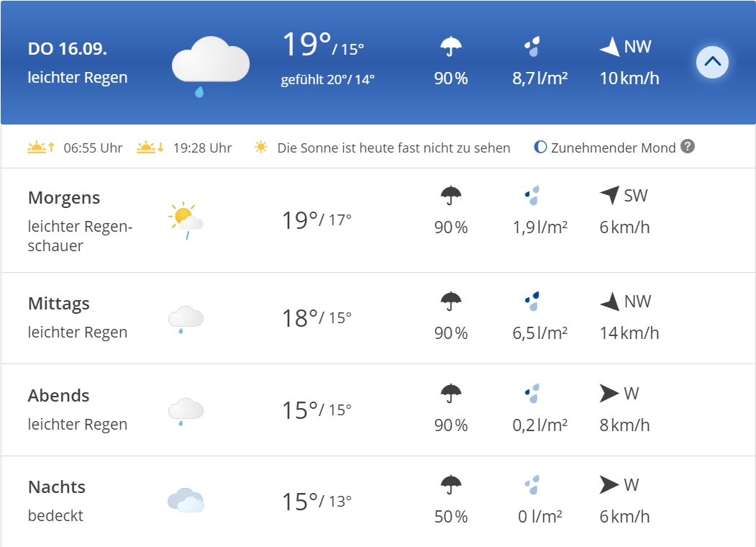Screen dimensions: 756x547
Task: Click the NW wind arrow in header
Action: (x=609, y=48)
